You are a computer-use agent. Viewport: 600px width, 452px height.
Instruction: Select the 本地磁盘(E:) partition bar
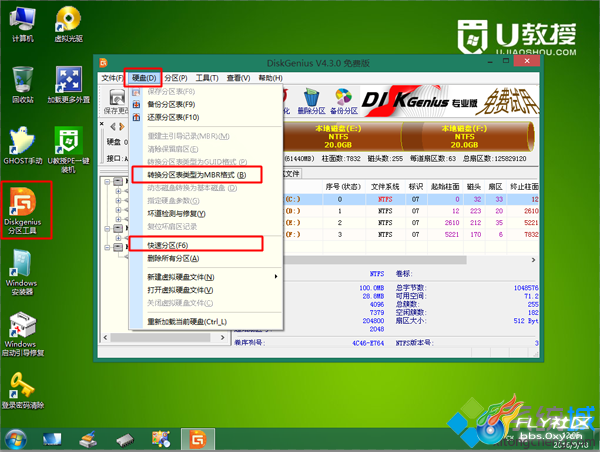pyautogui.click(x=342, y=136)
